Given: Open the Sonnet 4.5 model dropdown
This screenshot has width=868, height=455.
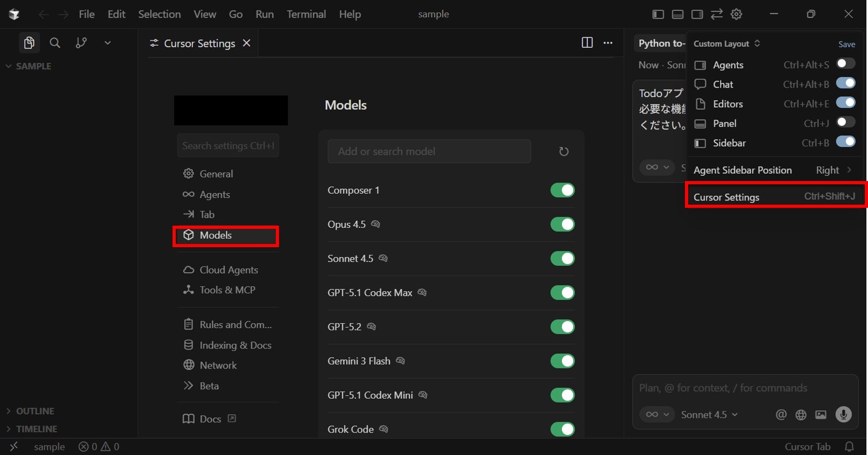Looking at the screenshot, I should click(709, 415).
